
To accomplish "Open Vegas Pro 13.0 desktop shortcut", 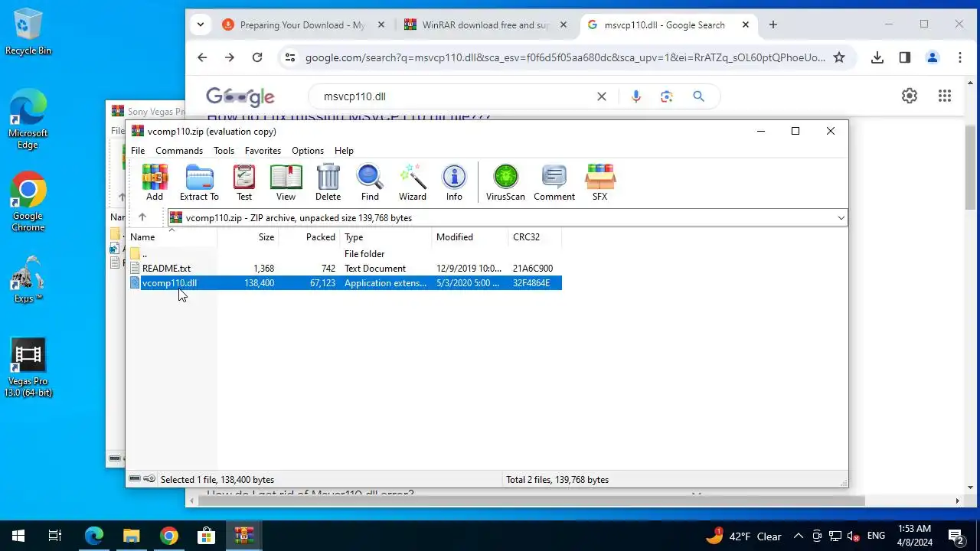I will coord(28,368).
